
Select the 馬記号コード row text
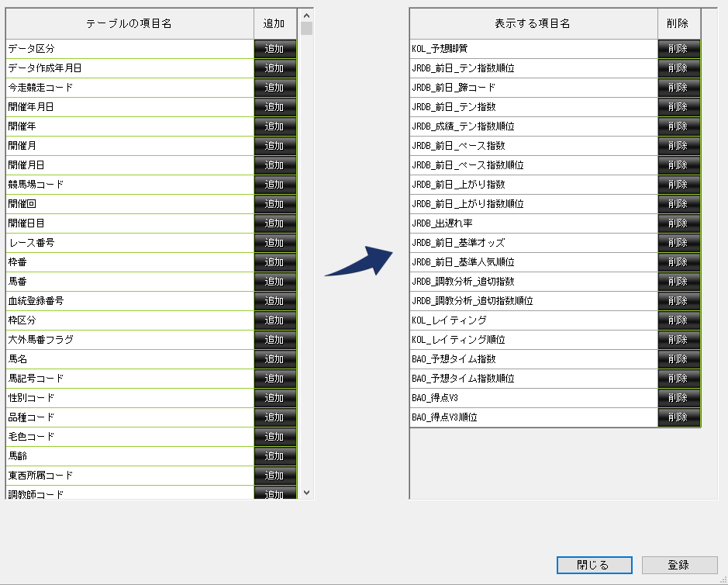click(x=36, y=379)
